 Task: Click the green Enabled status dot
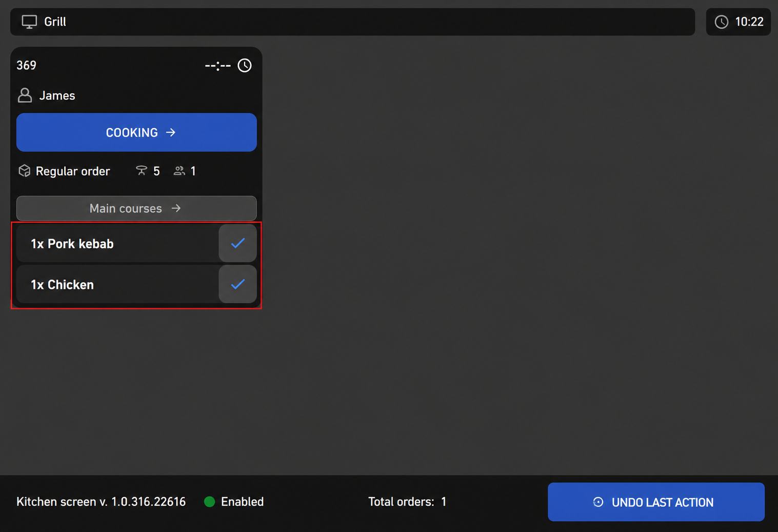pyautogui.click(x=209, y=502)
